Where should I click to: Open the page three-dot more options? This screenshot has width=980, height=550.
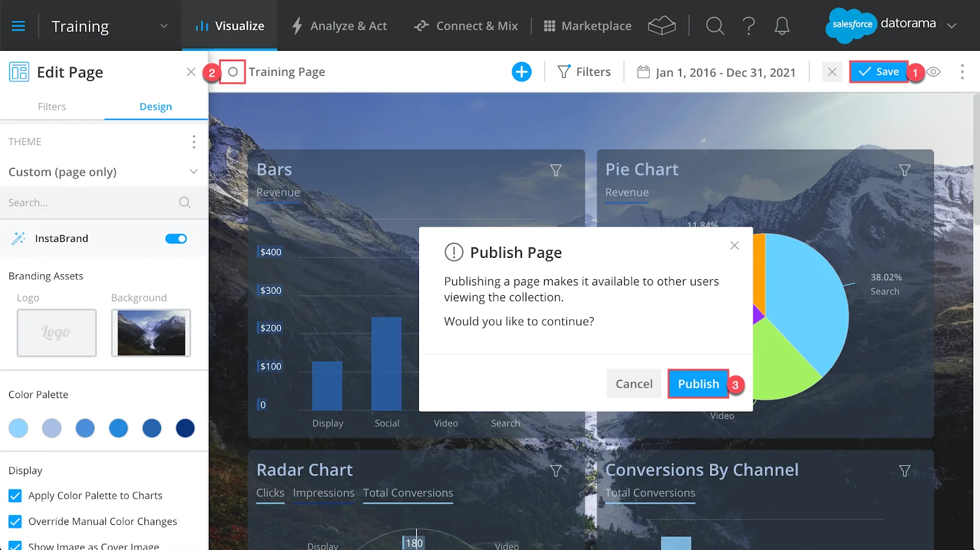(962, 72)
